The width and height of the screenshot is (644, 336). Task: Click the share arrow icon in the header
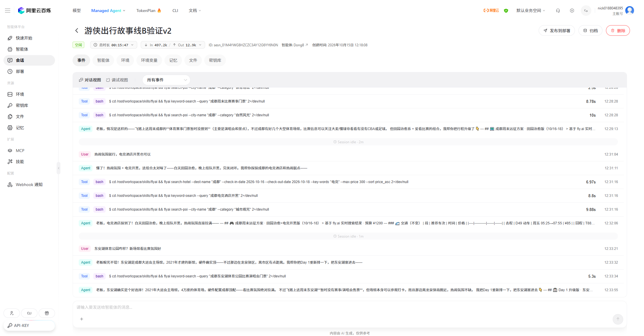point(586,11)
